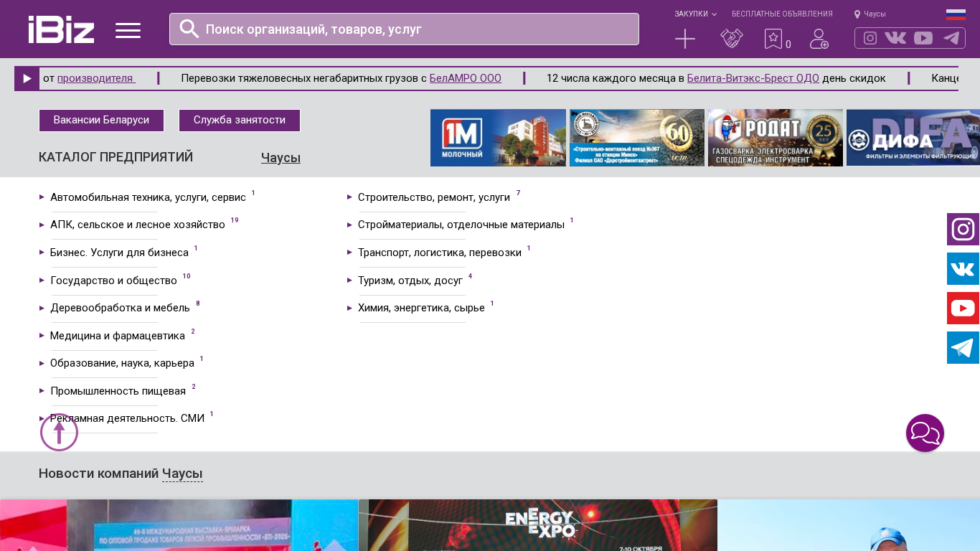Click the scroll-to-top arrow icon
This screenshot has height=551, width=980.
pos(59,433)
